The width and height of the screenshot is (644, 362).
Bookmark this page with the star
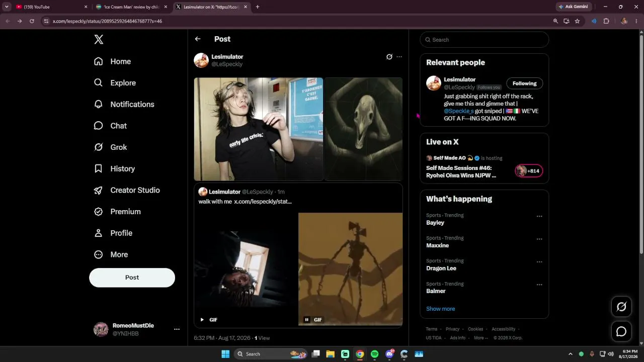[577, 21]
